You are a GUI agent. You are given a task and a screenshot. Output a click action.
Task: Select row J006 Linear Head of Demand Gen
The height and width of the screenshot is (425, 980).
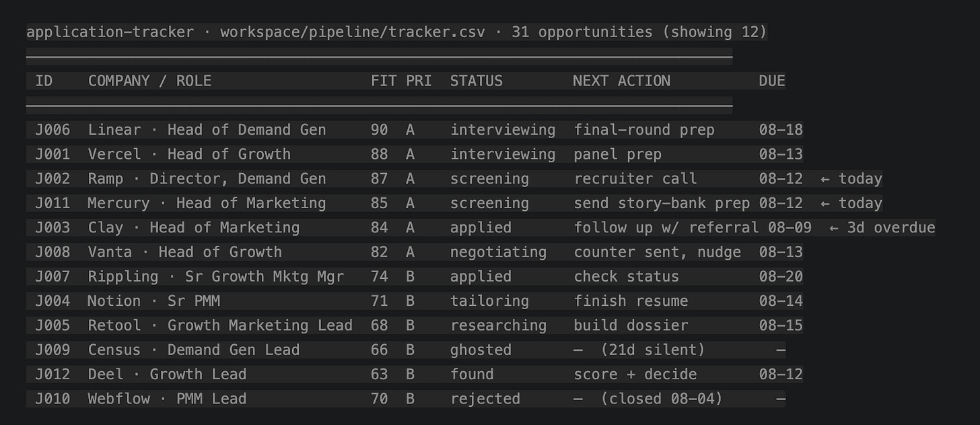(x=415, y=130)
